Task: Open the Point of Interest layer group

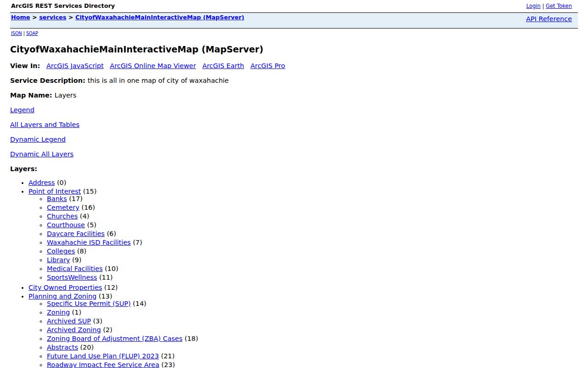Action: (x=55, y=191)
